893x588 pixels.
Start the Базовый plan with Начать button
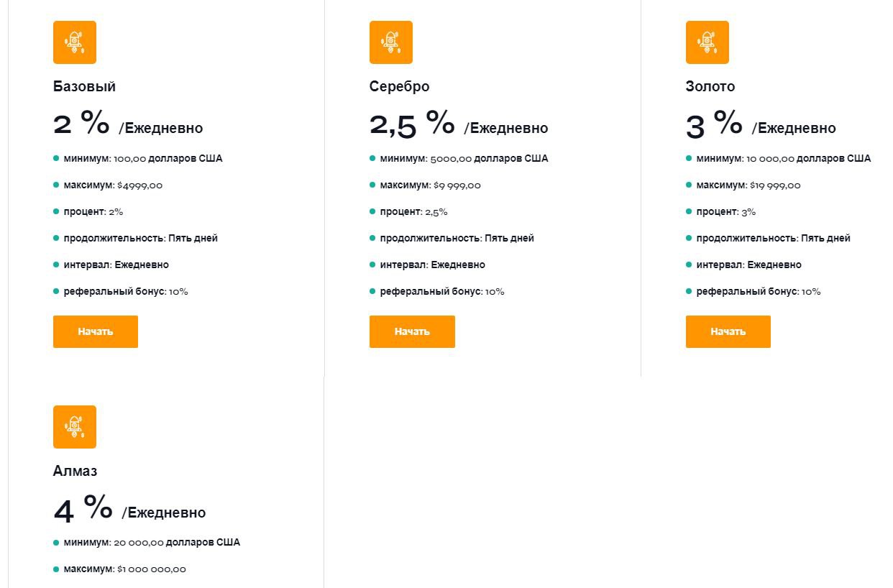click(96, 331)
